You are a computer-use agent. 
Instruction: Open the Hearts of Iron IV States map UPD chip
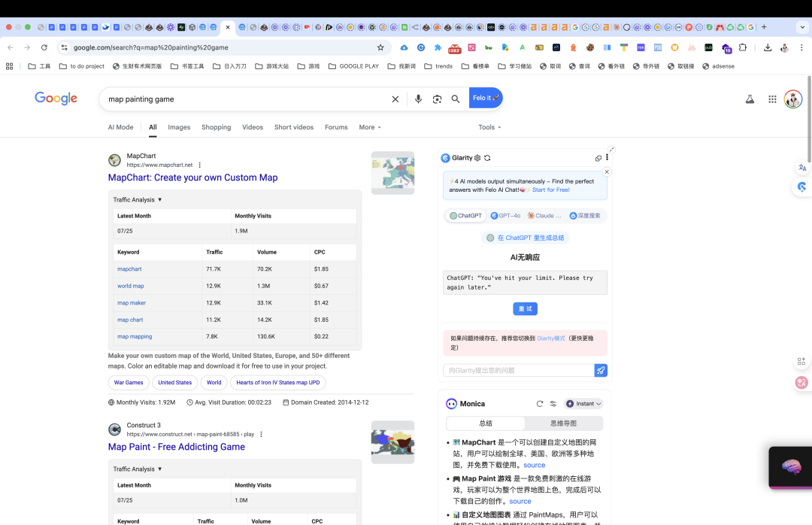pos(278,383)
